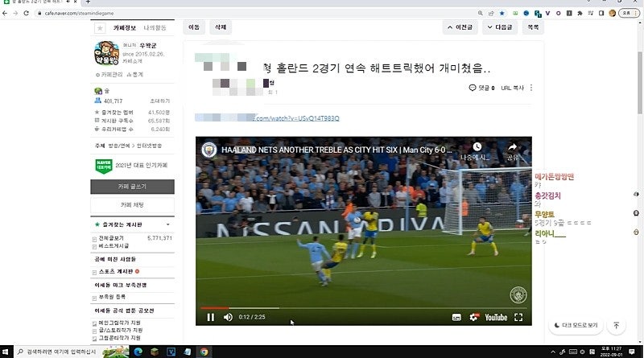Open the post list with 목록 button
Viewport: 644px width, 358px height.
[533, 27]
